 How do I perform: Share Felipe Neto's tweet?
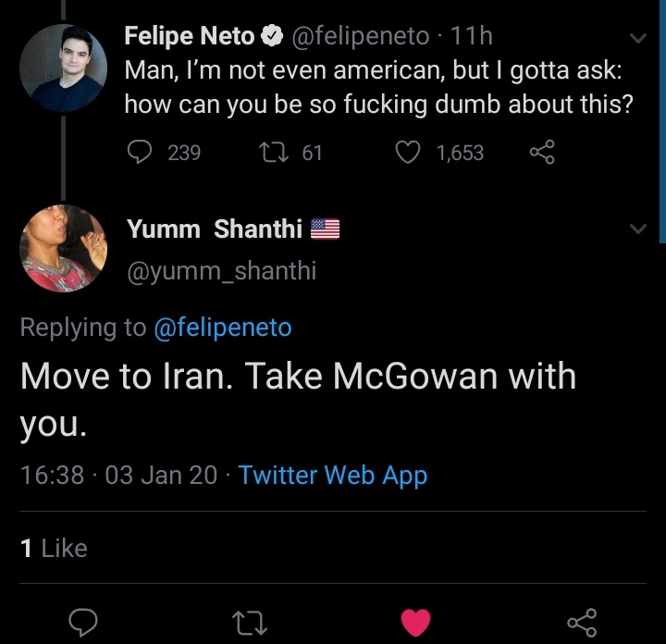coord(541,153)
